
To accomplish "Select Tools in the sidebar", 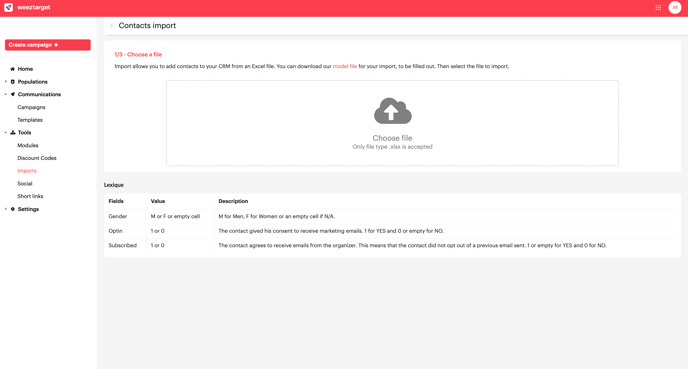I will 25,133.
